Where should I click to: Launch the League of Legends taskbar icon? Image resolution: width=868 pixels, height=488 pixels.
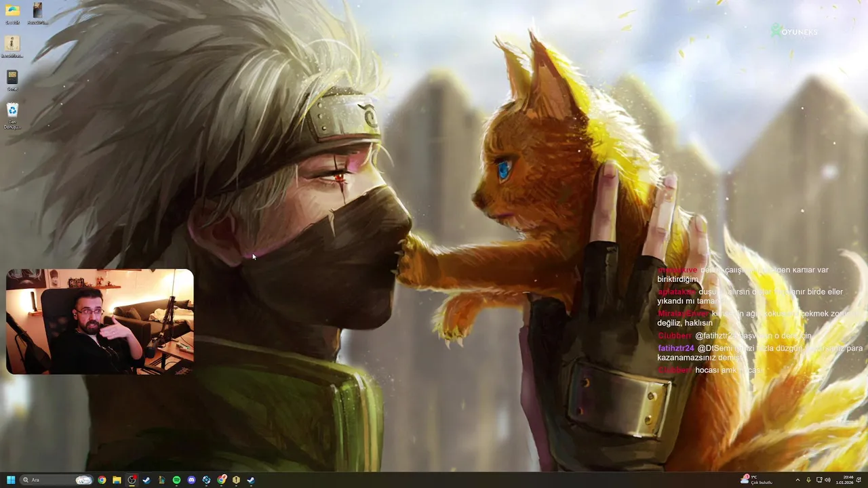(x=161, y=480)
